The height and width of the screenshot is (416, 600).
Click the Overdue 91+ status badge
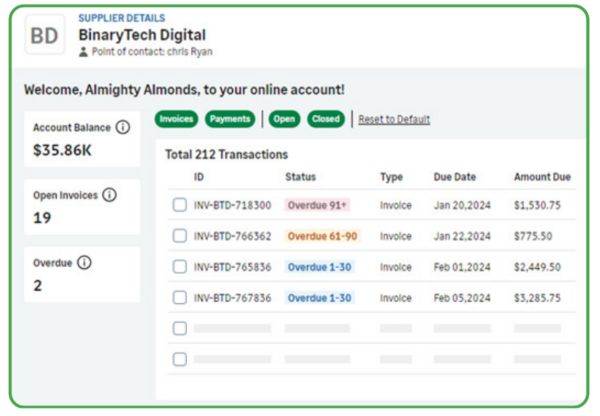click(317, 205)
